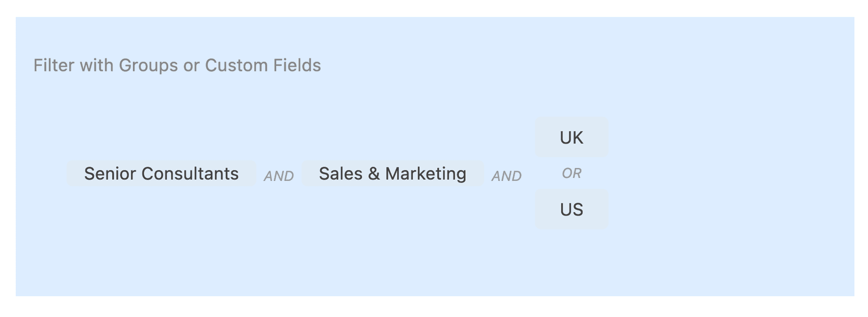The height and width of the screenshot is (317, 868).
Task: Focus the US chip below OR
Action: point(571,210)
